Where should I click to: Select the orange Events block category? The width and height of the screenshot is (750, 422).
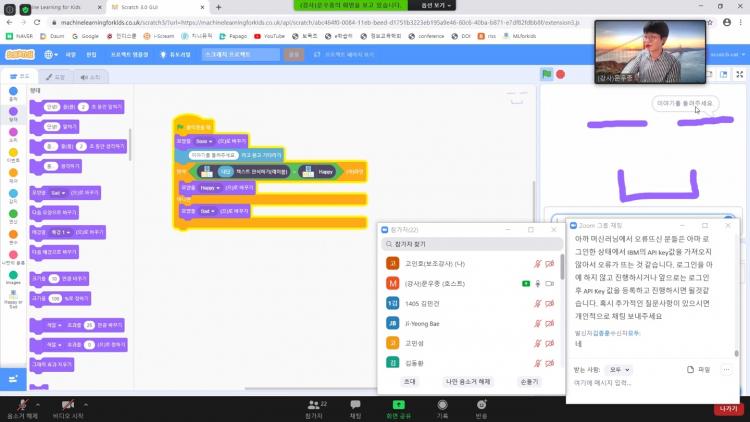coord(13,157)
